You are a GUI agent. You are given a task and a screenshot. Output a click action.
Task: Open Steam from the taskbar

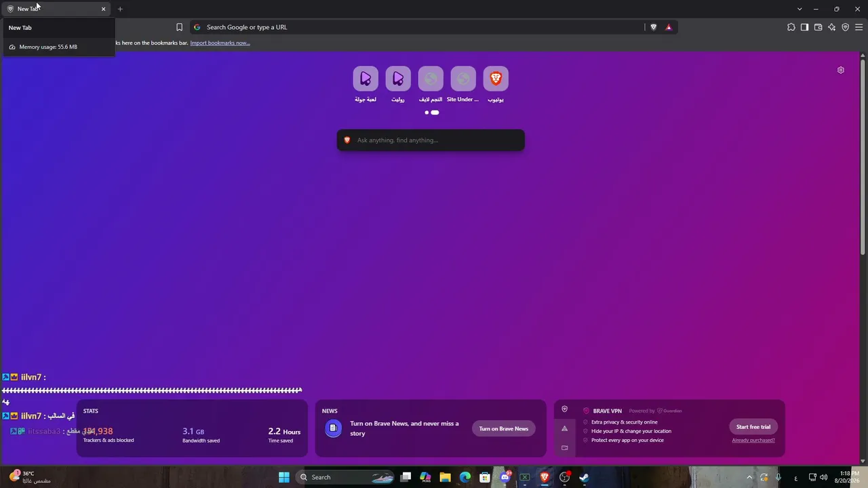584,477
